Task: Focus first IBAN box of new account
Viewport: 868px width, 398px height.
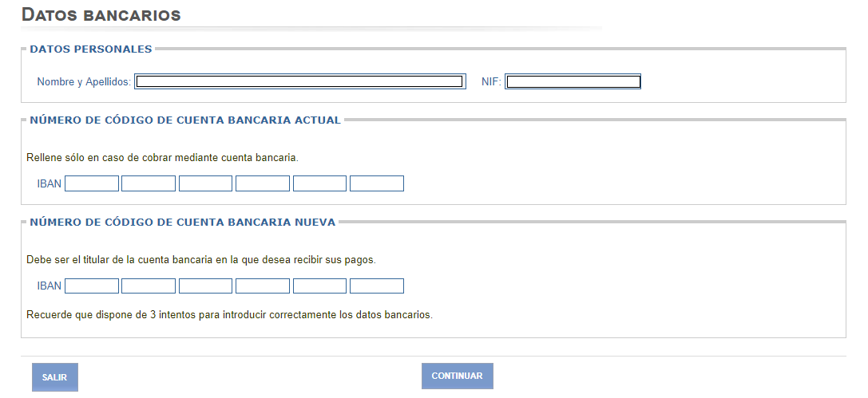Action: 92,286
